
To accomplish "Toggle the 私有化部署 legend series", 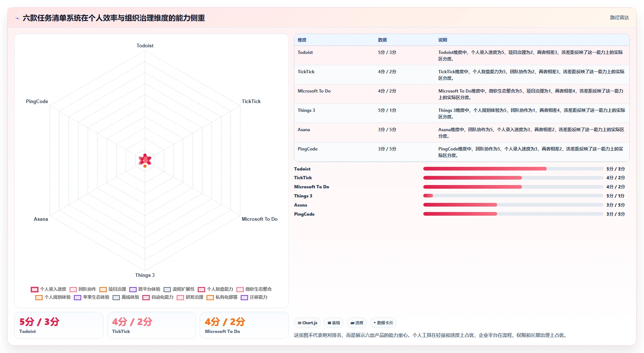I will [x=222, y=297].
